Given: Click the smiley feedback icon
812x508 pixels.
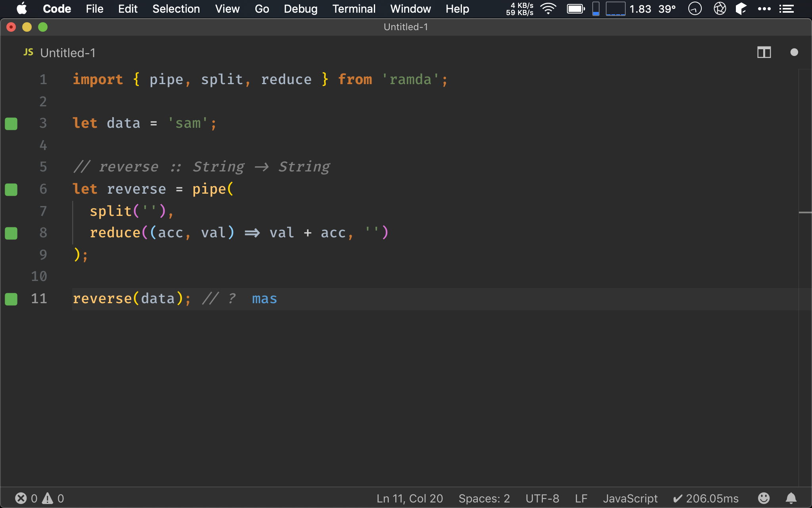Looking at the screenshot, I should click(x=764, y=498).
